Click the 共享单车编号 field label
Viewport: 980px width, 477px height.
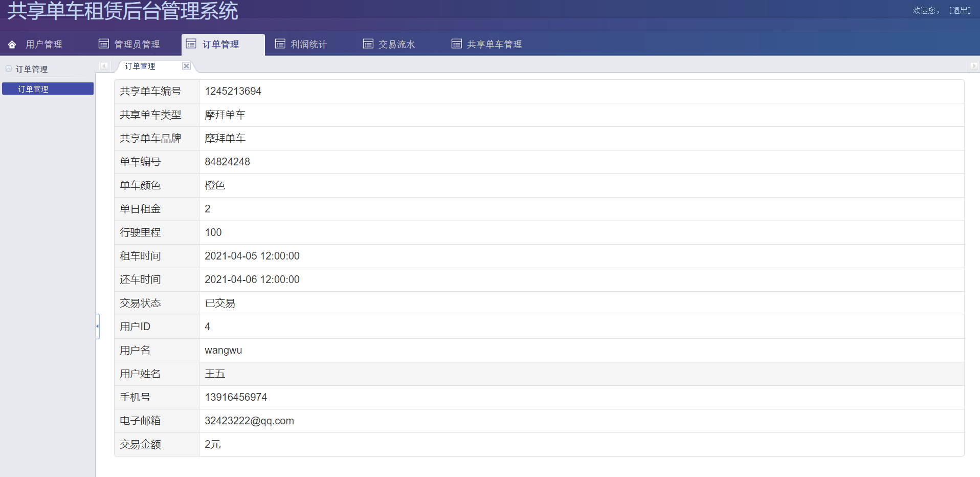tap(150, 91)
